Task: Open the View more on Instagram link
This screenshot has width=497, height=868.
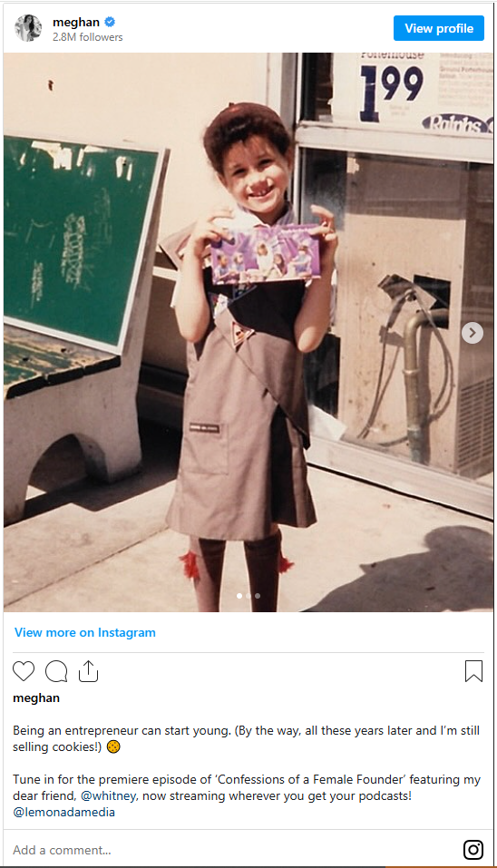Action: (84, 632)
